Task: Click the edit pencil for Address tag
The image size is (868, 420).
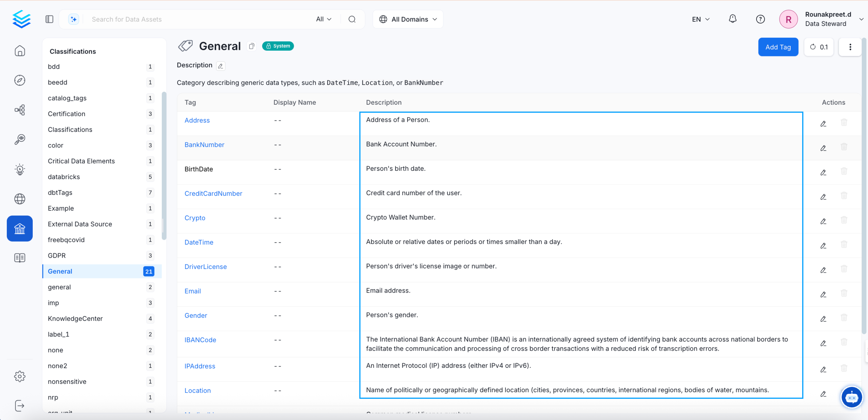Action: click(823, 124)
